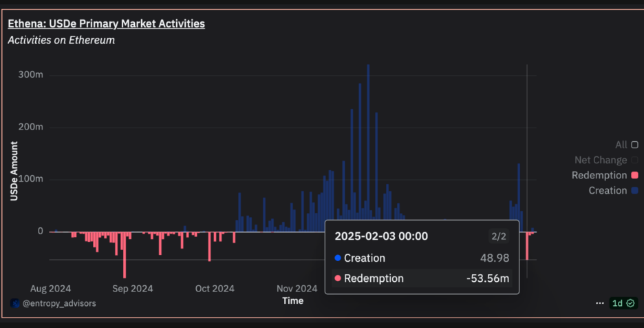Click the blue Creation dot in tooltip

click(337, 258)
